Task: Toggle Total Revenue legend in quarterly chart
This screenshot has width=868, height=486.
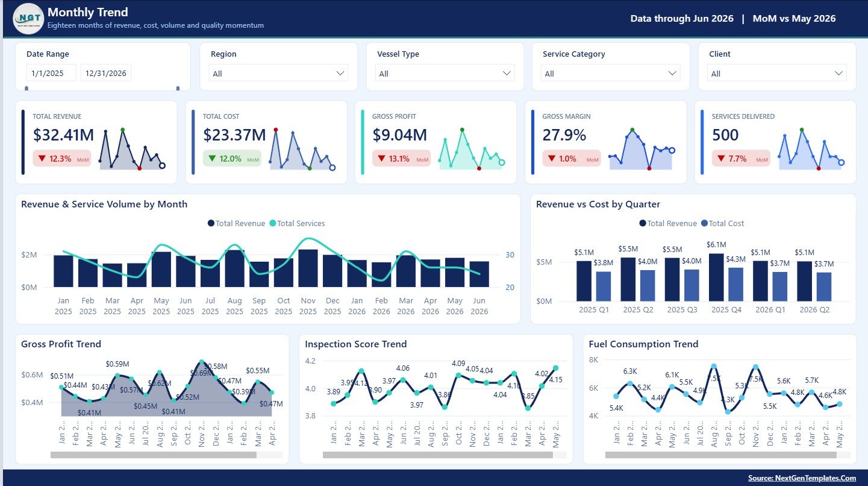Action: [668, 223]
